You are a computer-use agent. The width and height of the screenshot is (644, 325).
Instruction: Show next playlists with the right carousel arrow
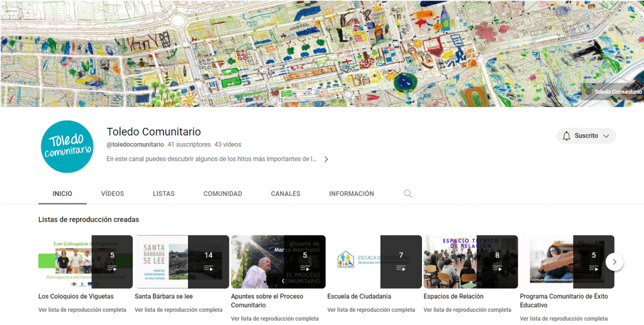click(x=614, y=261)
